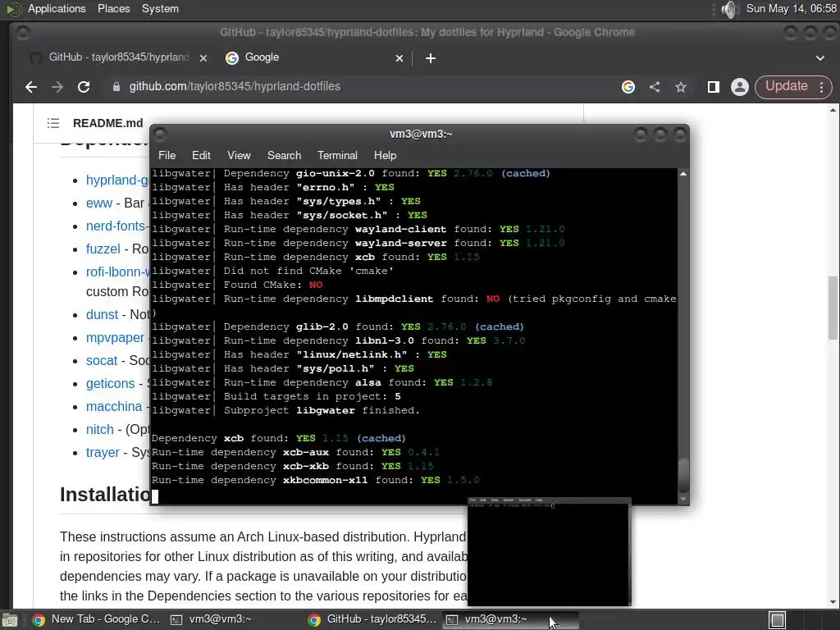Image resolution: width=840 pixels, height=630 pixels.
Task: Open terminal Help menu
Action: click(x=385, y=155)
